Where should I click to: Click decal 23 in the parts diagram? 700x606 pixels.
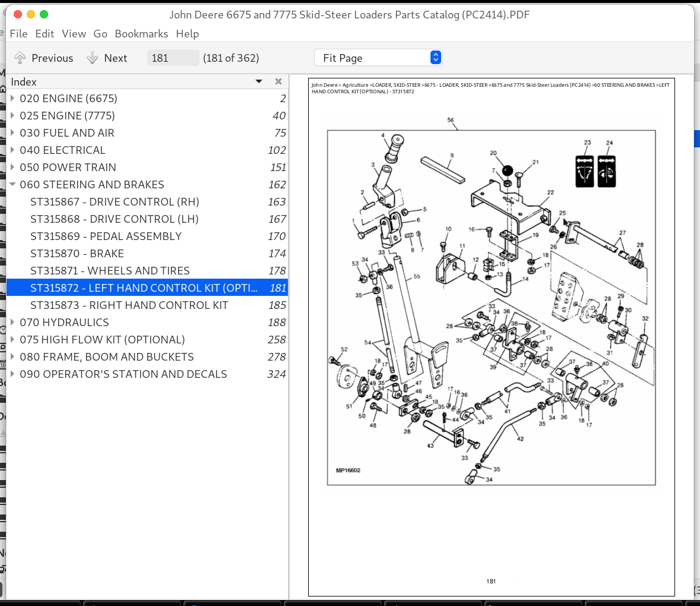tap(585, 172)
